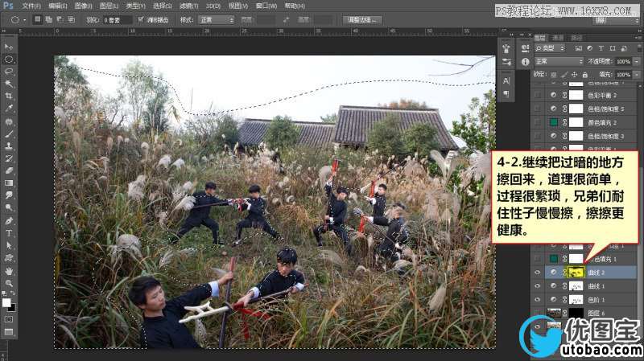The image size is (644, 361).
Task: Hide the 曲线 1 layer
Action: (x=537, y=286)
